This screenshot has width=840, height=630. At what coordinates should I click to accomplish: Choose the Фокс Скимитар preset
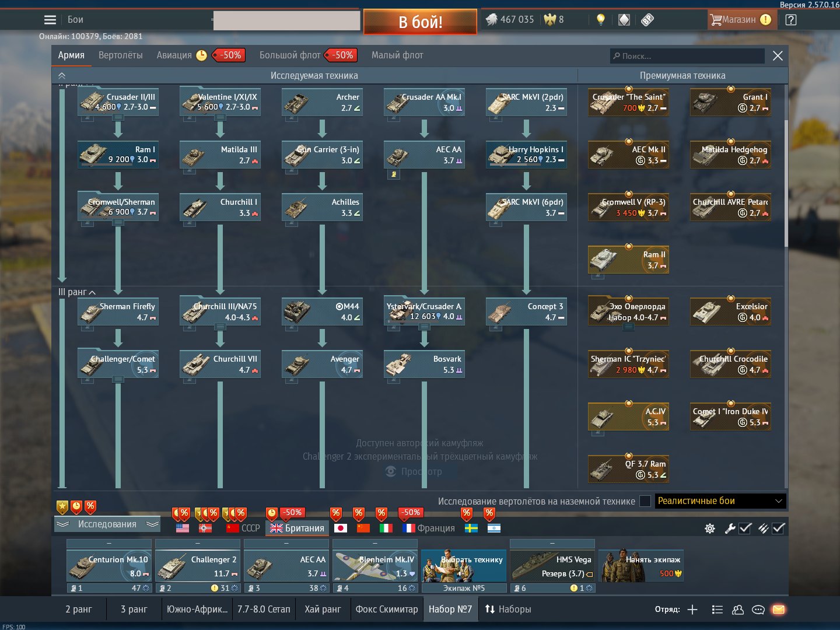coord(387,610)
